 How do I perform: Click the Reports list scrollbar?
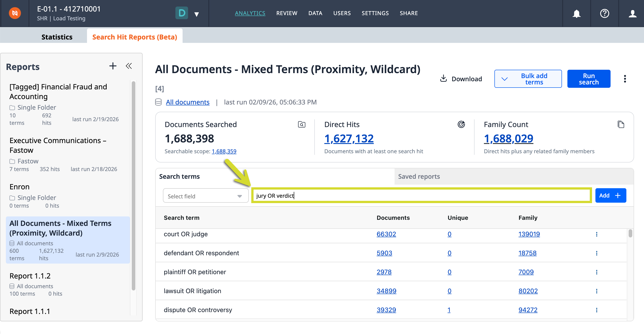coord(134,186)
